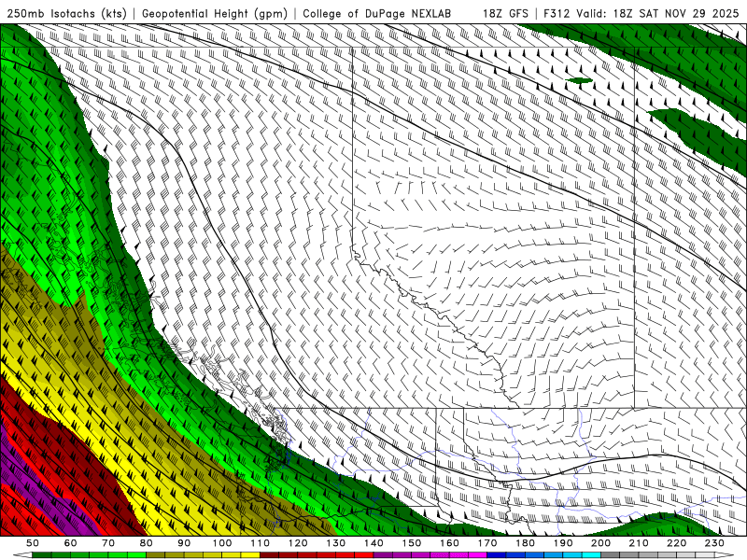Click the bright cyan segment before gray

point(591,554)
